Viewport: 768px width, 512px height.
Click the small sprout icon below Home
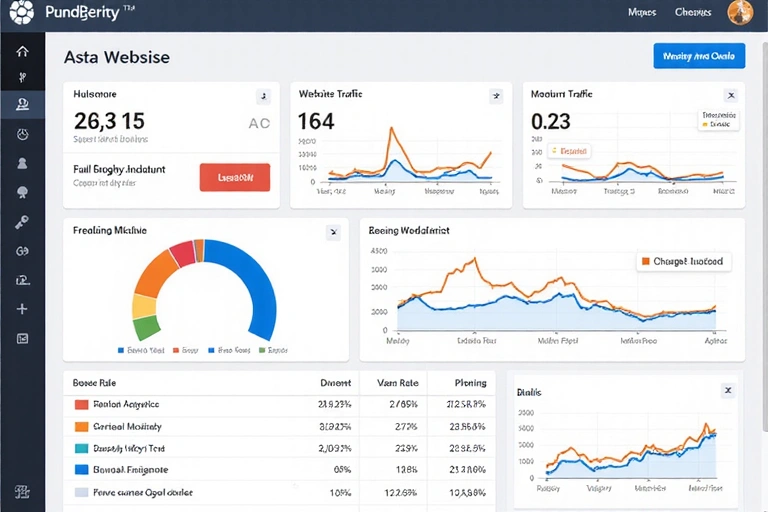[x=22, y=77]
